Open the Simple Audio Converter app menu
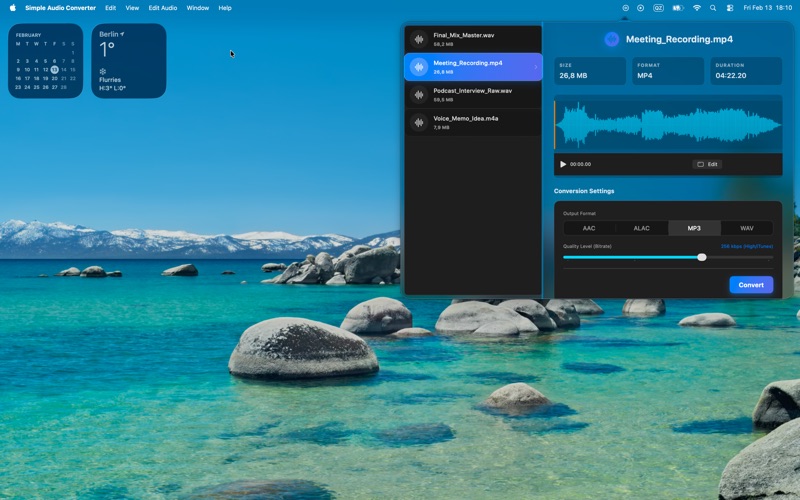Image resolution: width=800 pixels, height=500 pixels. (x=60, y=8)
